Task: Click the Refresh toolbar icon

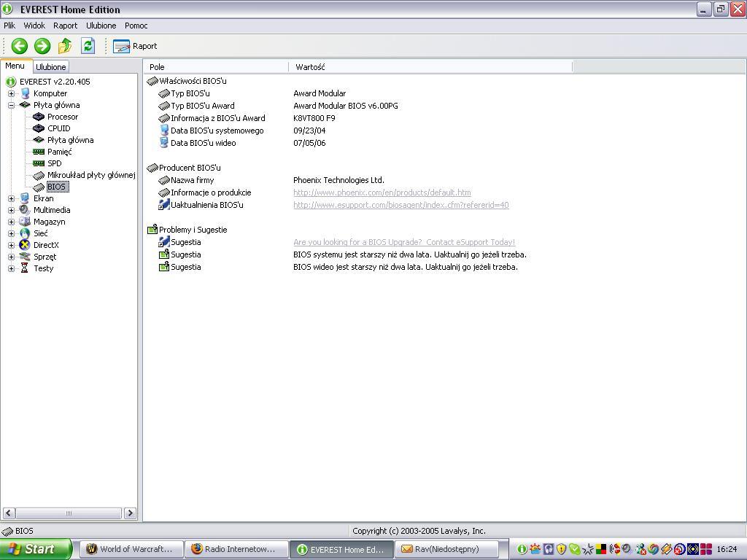Action: 88,46
